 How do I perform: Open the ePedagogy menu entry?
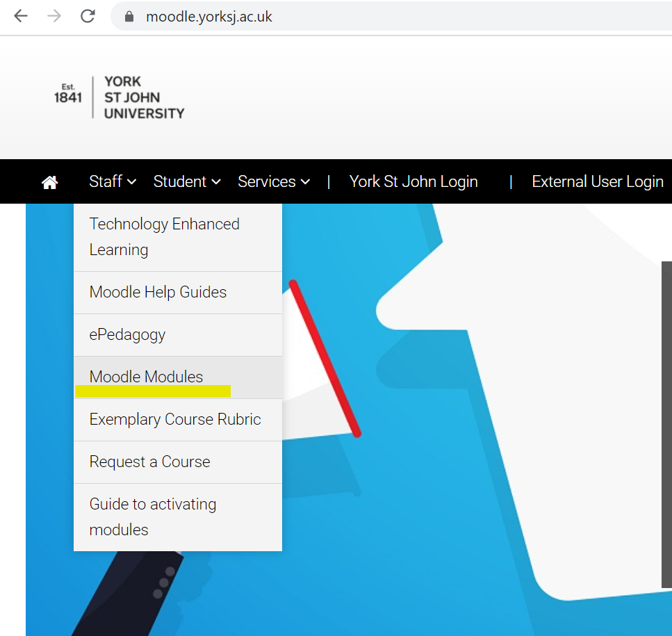coord(178,335)
